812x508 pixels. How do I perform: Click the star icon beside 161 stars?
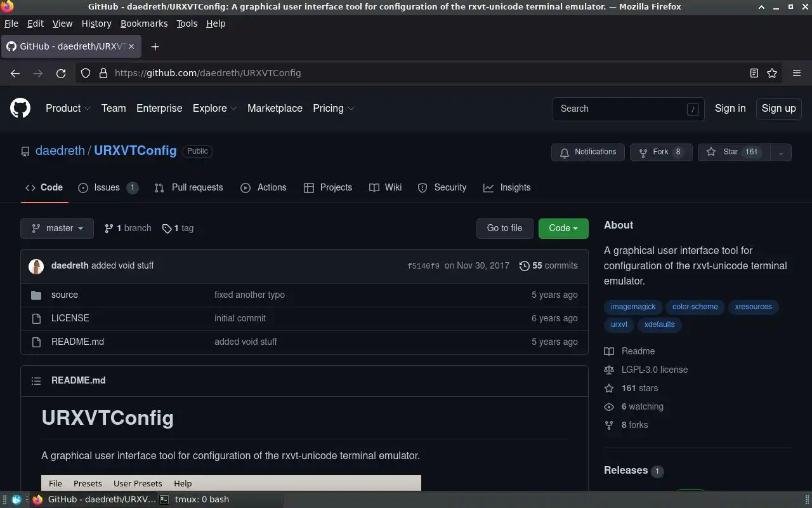(609, 388)
